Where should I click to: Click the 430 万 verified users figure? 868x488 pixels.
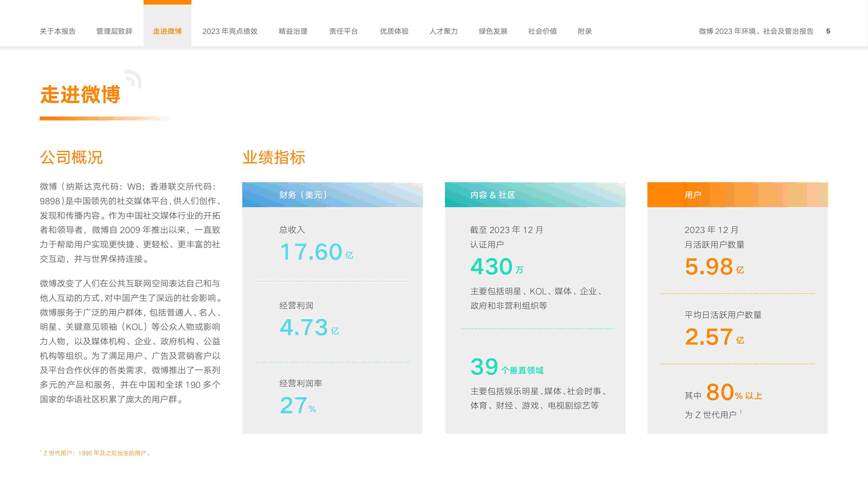497,266
